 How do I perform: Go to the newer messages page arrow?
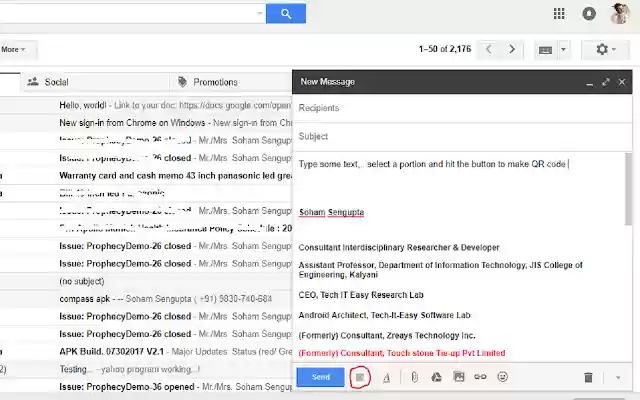click(x=489, y=49)
